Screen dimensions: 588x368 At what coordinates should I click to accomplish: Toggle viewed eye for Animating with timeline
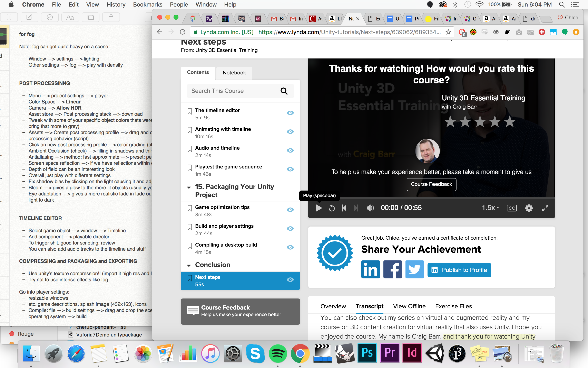click(x=290, y=132)
